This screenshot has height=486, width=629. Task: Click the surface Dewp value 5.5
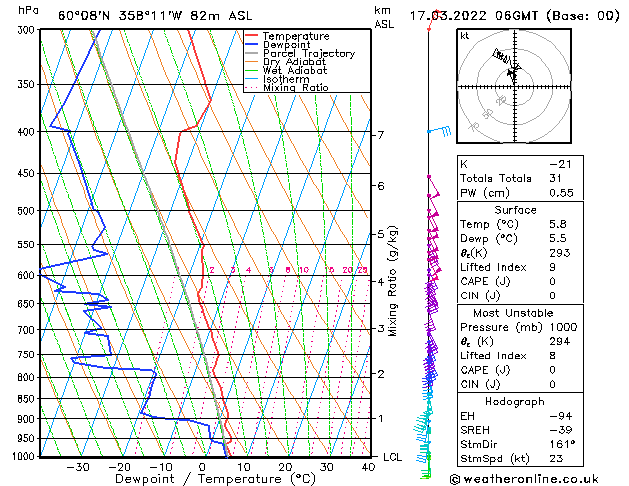558,239
